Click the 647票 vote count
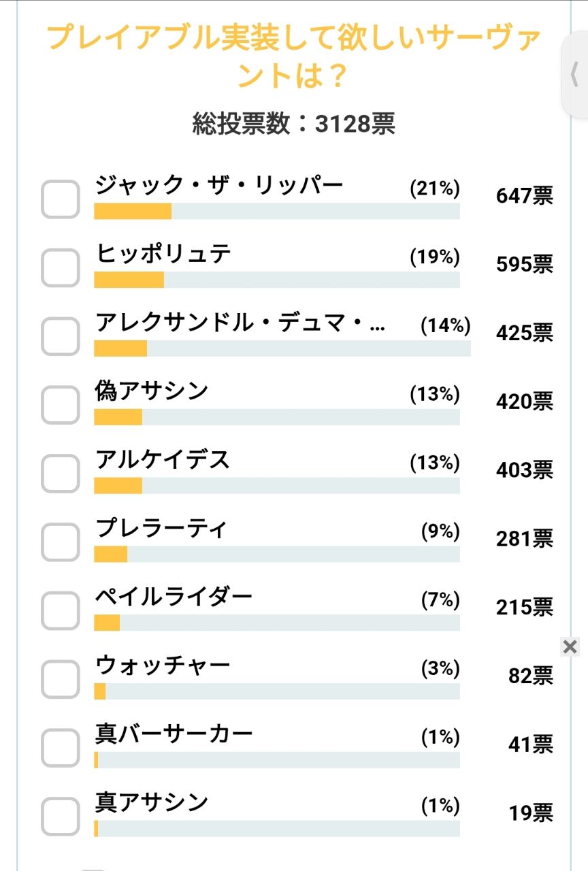This screenshot has height=871, width=588. (524, 196)
